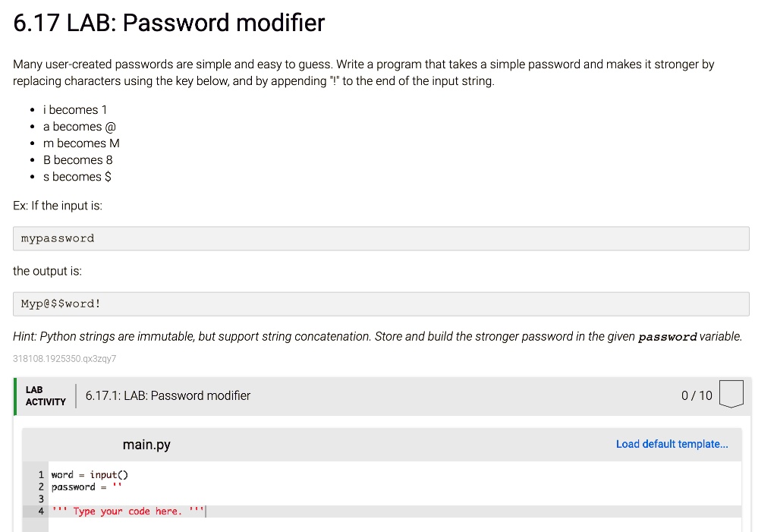Click empty line 3 in editor
Image resolution: width=777 pixels, height=532 pixels.
coord(395,499)
